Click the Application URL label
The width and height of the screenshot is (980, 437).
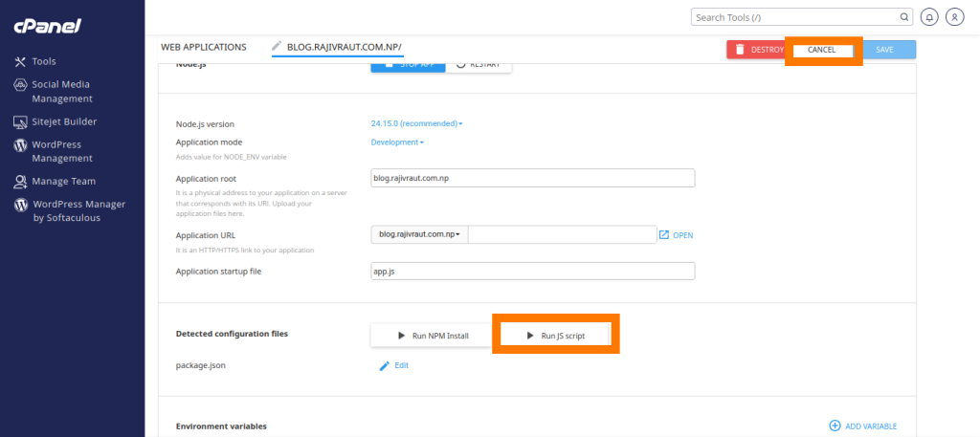pyautogui.click(x=205, y=236)
